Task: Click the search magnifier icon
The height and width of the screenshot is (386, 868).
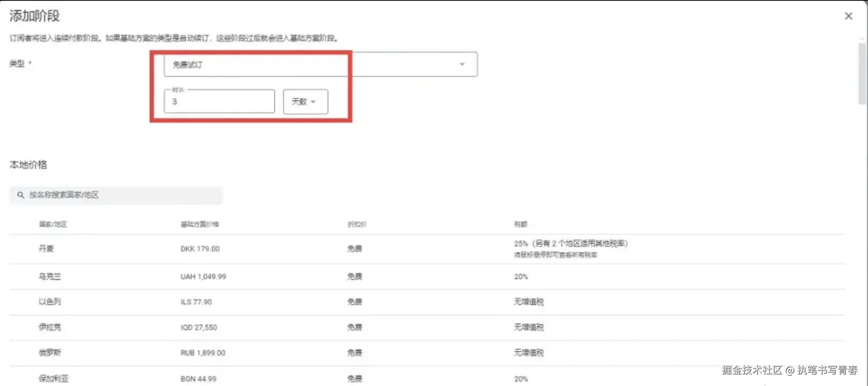Action: tap(20, 195)
